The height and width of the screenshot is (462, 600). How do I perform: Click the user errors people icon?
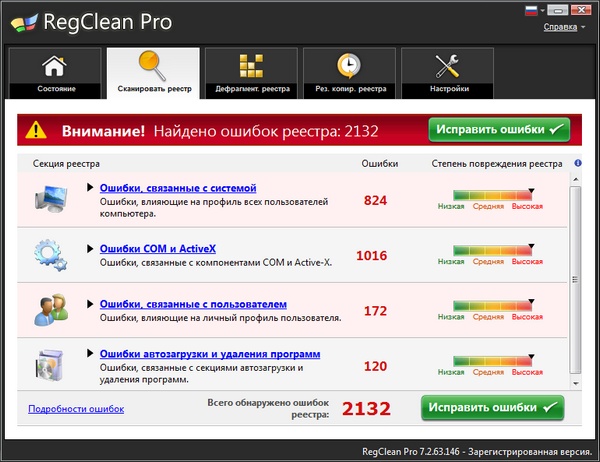pos(48,310)
